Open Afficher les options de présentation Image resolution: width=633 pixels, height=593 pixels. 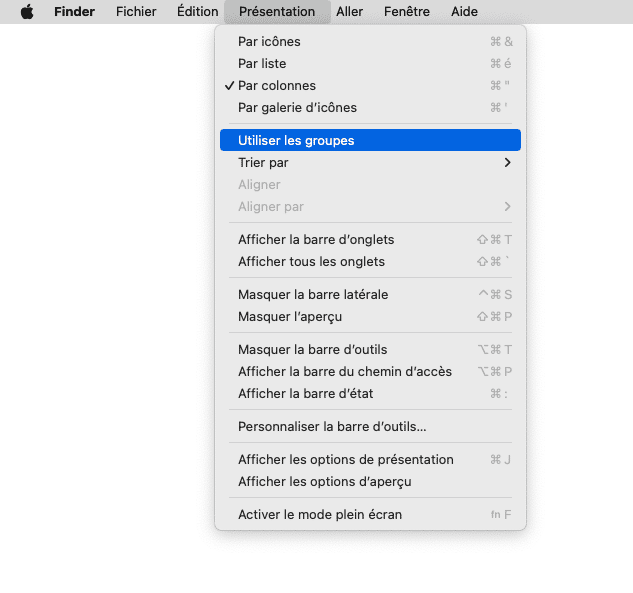[370, 459]
